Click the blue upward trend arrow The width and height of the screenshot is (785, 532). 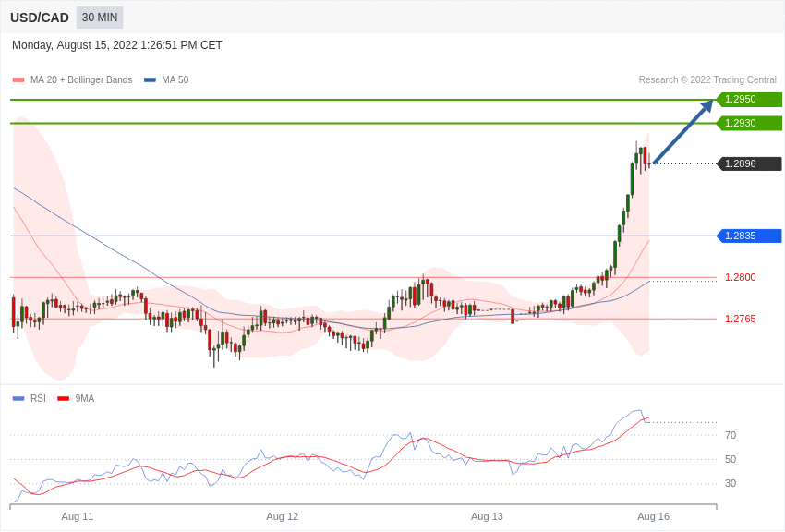[683, 132]
